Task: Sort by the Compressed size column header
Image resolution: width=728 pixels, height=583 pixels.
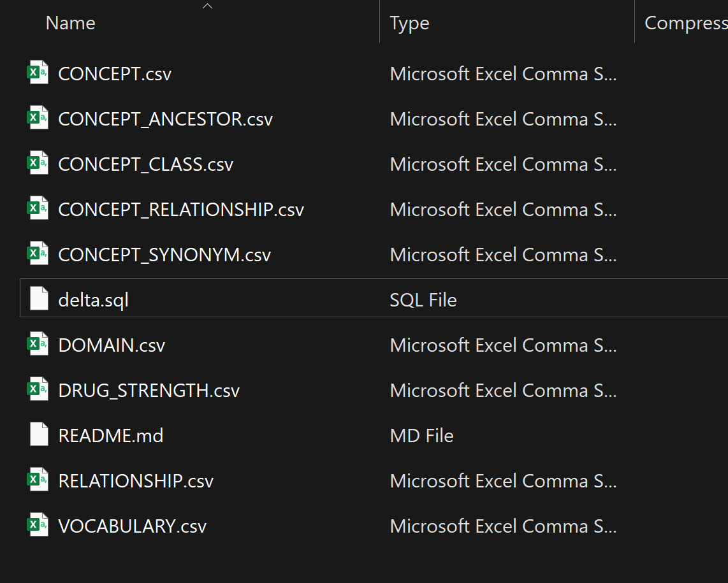Action: (686, 23)
